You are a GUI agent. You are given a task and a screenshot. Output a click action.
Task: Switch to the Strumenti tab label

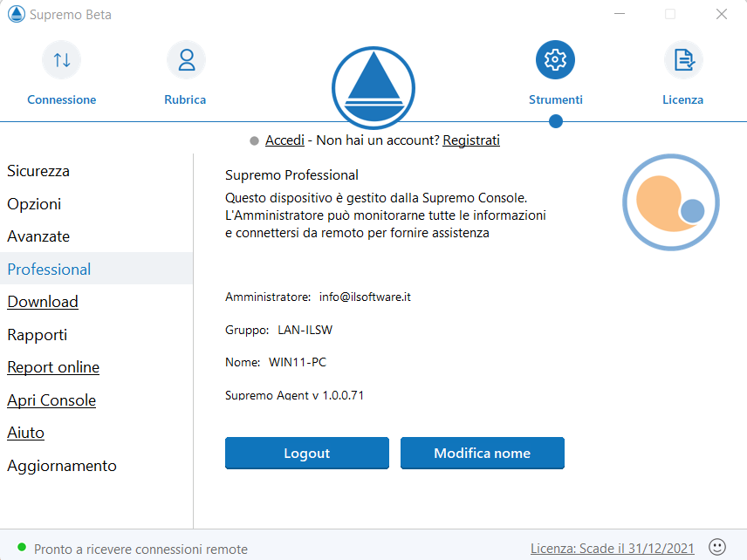point(556,99)
